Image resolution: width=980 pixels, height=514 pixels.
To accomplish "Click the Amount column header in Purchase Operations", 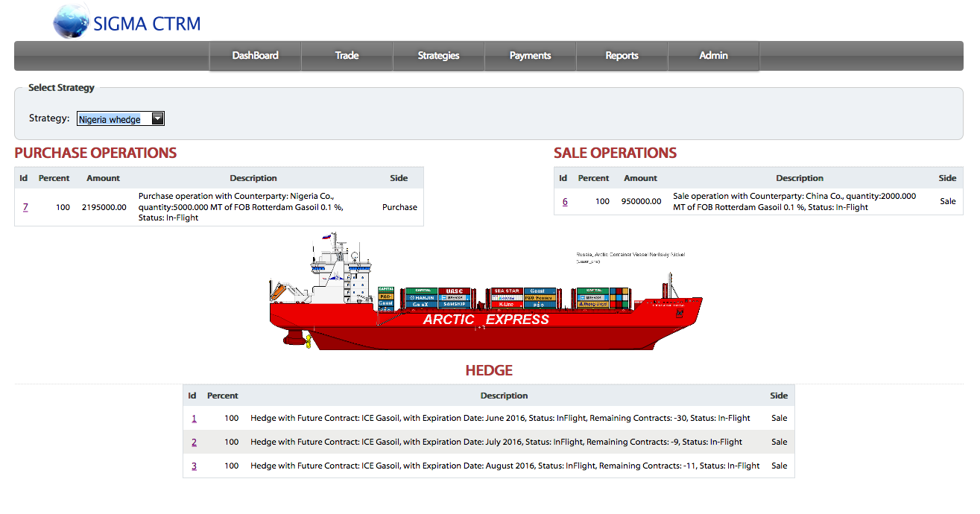I will coord(103,178).
